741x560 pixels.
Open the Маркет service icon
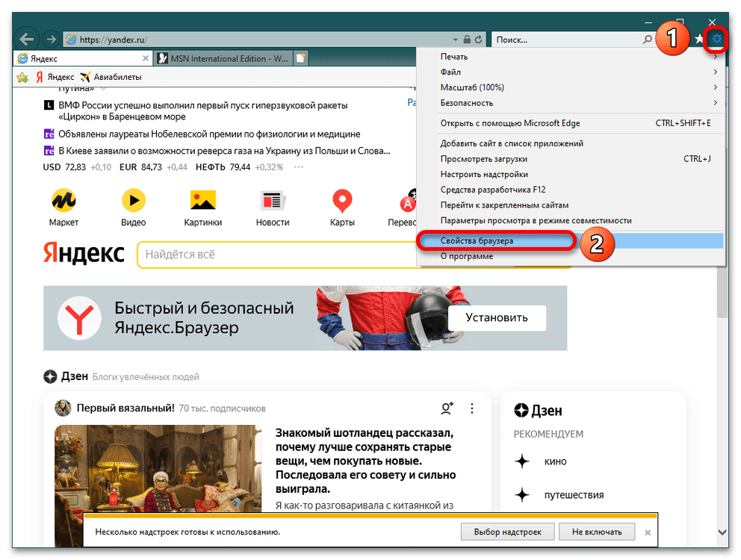pyautogui.click(x=63, y=200)
